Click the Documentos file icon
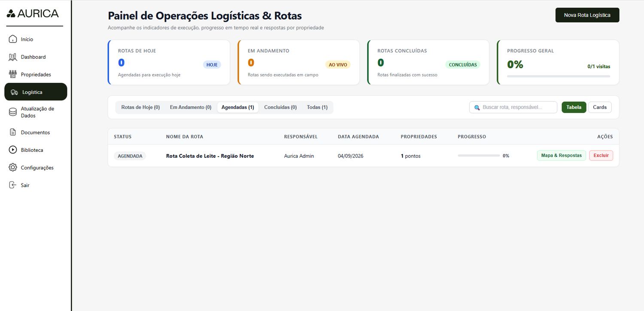This screenshot has height=311, width=644. pos(13,132)
